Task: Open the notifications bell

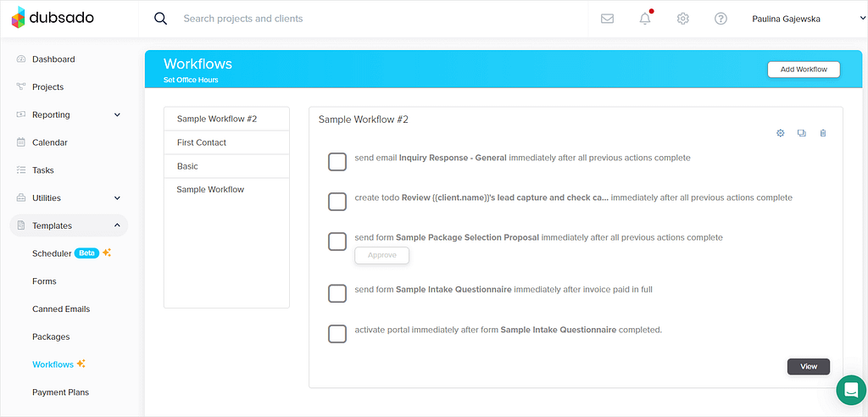Action: (645, 19)
